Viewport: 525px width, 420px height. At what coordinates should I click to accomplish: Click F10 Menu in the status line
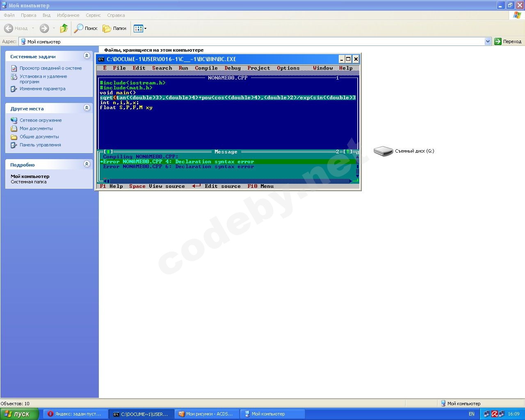[260, 186]
